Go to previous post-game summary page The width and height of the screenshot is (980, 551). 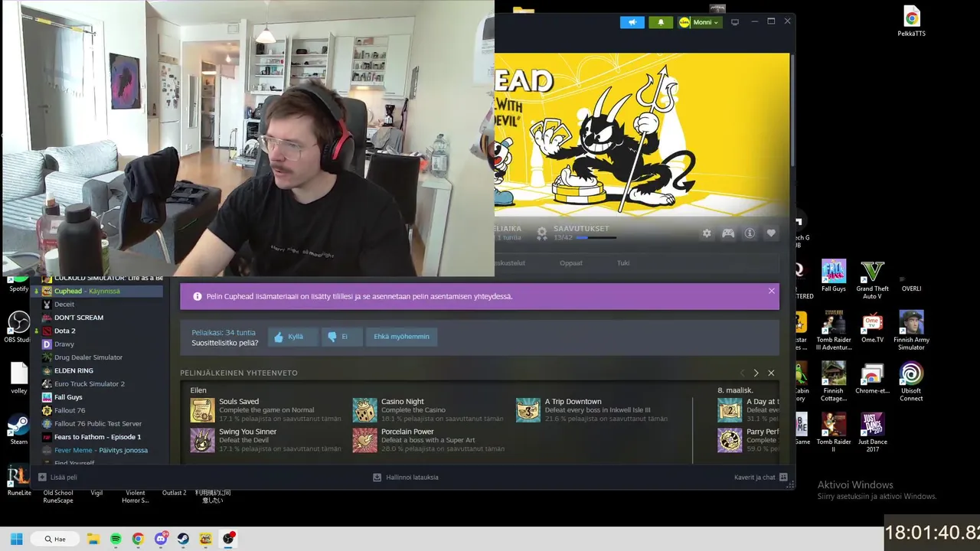[x=741, y=373]
